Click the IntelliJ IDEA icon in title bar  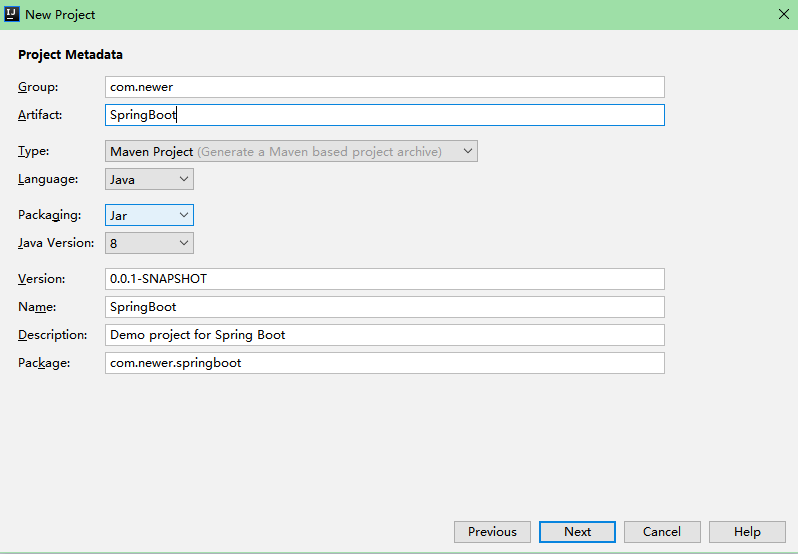coord(11,14)
